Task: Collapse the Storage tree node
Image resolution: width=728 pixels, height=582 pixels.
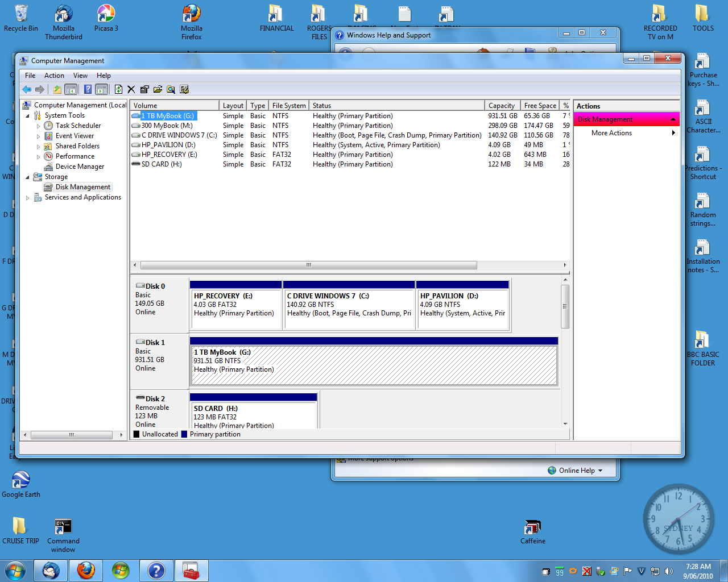Action: pyautogui.click(x=27, y=177)
